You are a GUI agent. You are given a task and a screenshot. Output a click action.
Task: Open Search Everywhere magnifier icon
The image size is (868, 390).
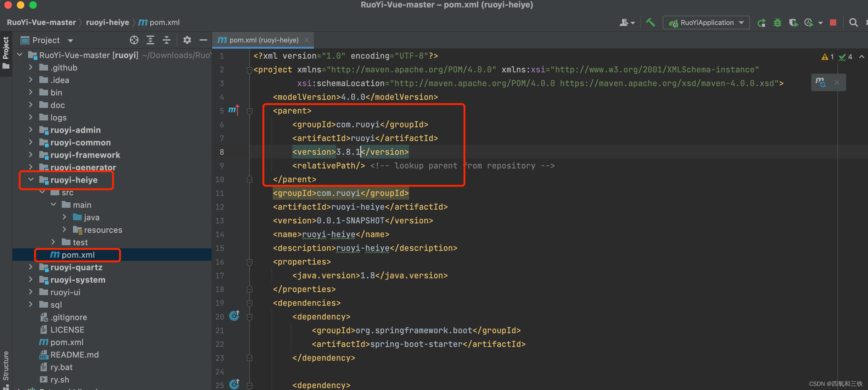point(853,22)
